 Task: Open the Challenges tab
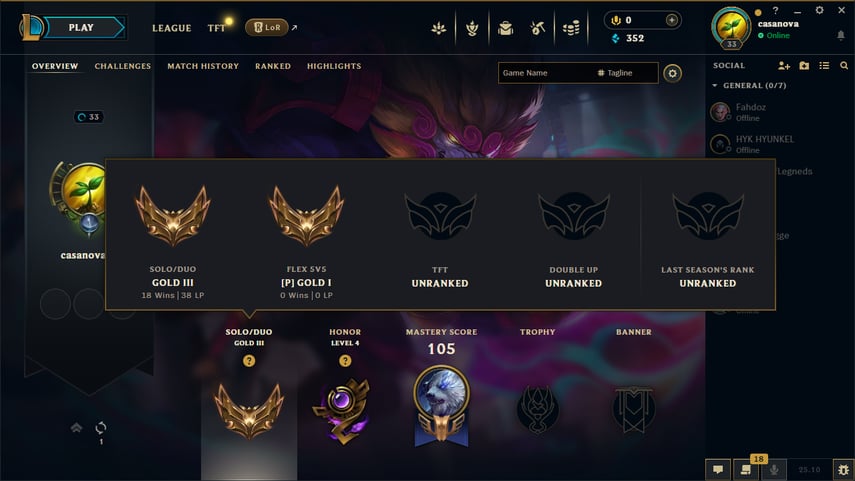[x=123, y=66]
